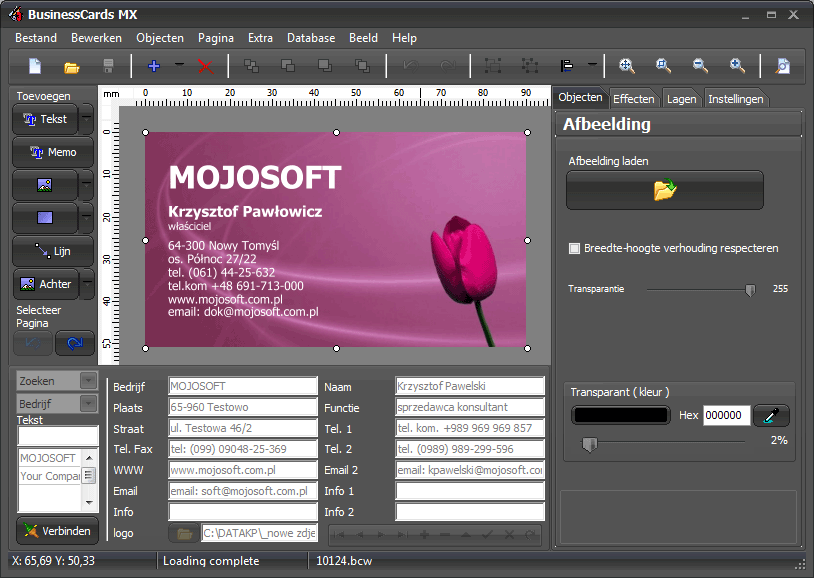Zoom out with the minus magnifier
The height and width of the screenshot is (578, 814).
click(700, 65)
